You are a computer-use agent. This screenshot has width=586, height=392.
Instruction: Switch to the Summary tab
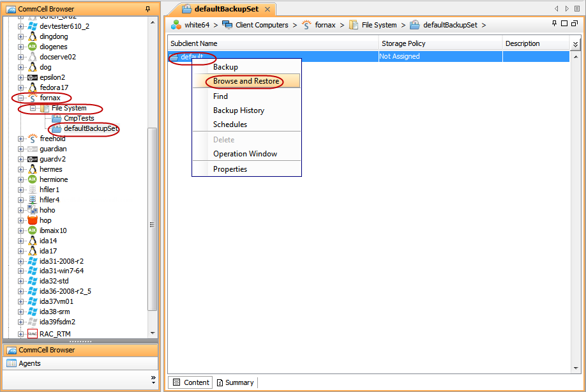tap(235, 382)
